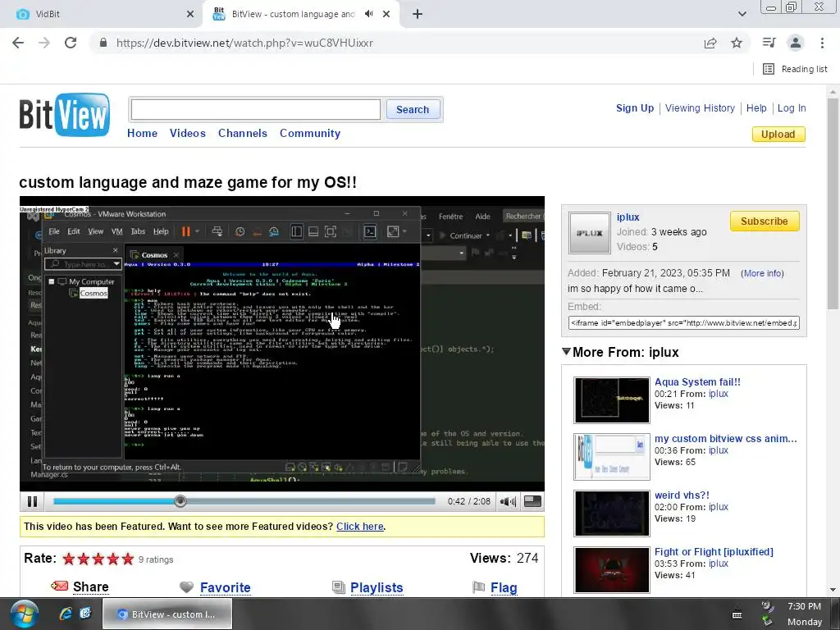Click the BitView taskbar window button
This screenshot has width=840, height=630.
(x=167, y=614)
